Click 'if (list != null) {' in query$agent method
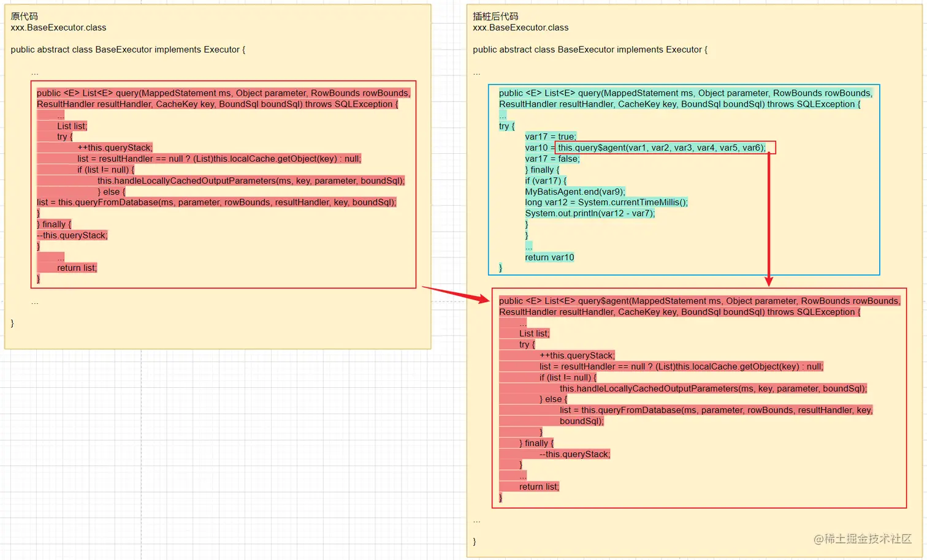The width and height of the screenshot is (927, 560). 568,377
